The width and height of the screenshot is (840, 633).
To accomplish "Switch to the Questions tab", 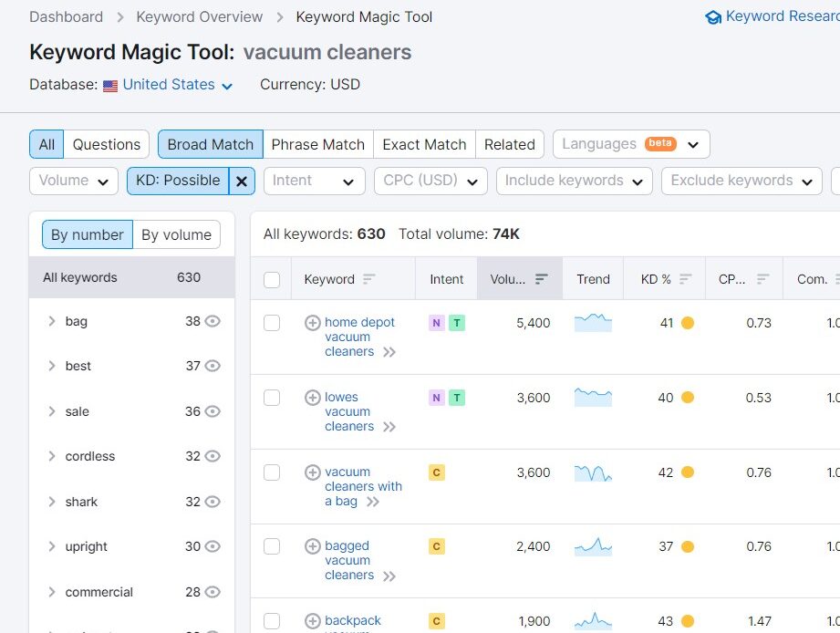I will (x=107, y=144).
